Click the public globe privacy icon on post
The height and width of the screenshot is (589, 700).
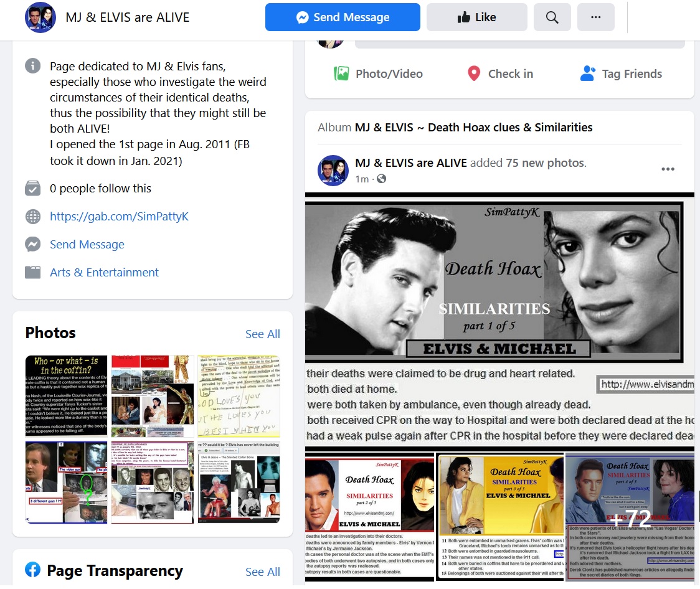click(x=381, y=179)
